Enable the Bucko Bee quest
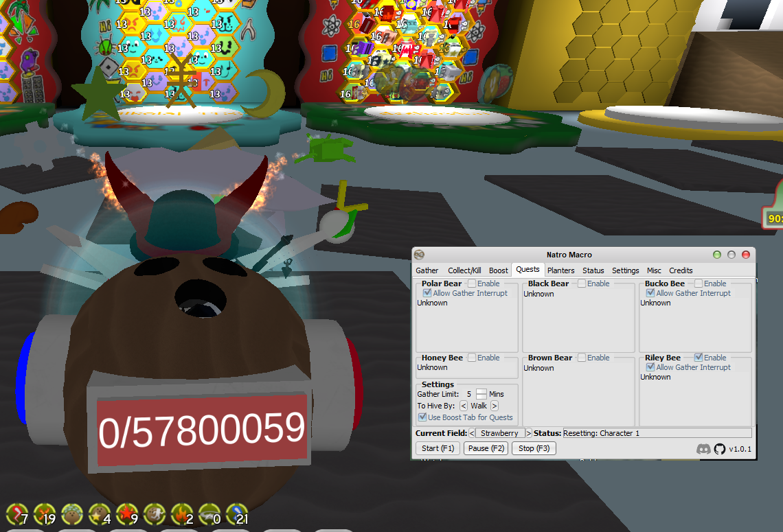The image size is (783, 532). [699, 284]
